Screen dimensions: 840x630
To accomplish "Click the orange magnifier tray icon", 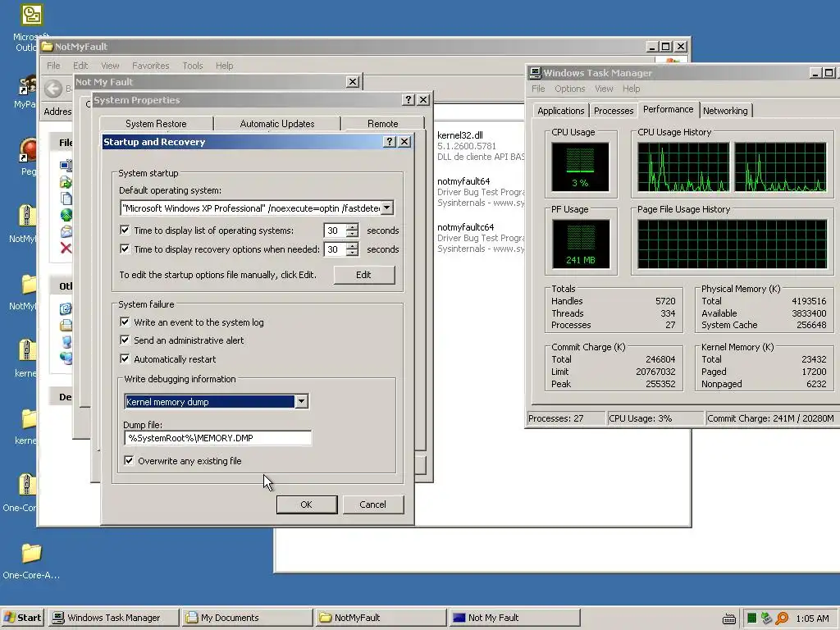I will click(x=782, y=619).
